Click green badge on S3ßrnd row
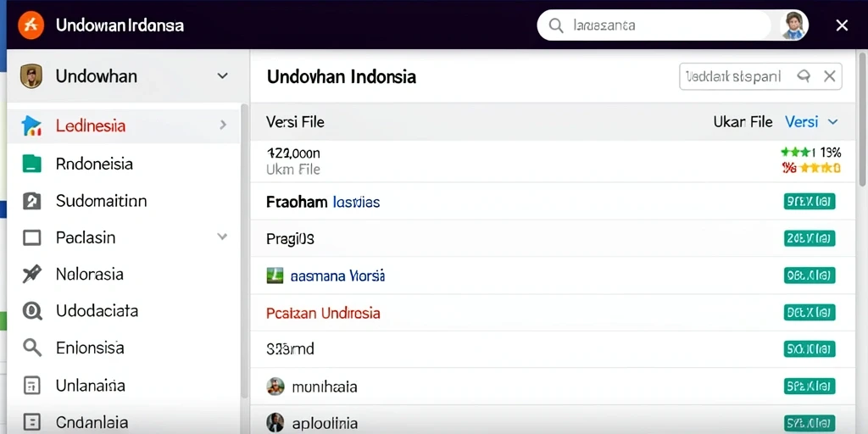 (x=810, y=349)
